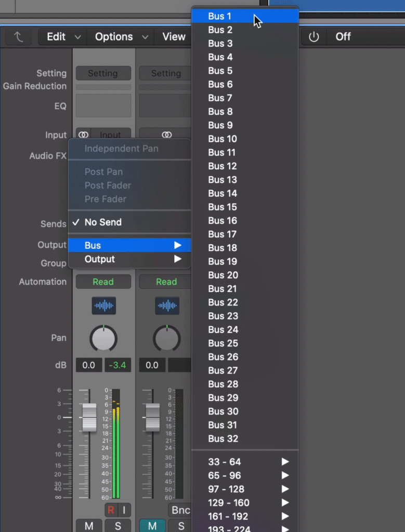Viewport: 405px width, 532px height.
Task: Solo the first channel strip
Action: (x=118, y=526)
